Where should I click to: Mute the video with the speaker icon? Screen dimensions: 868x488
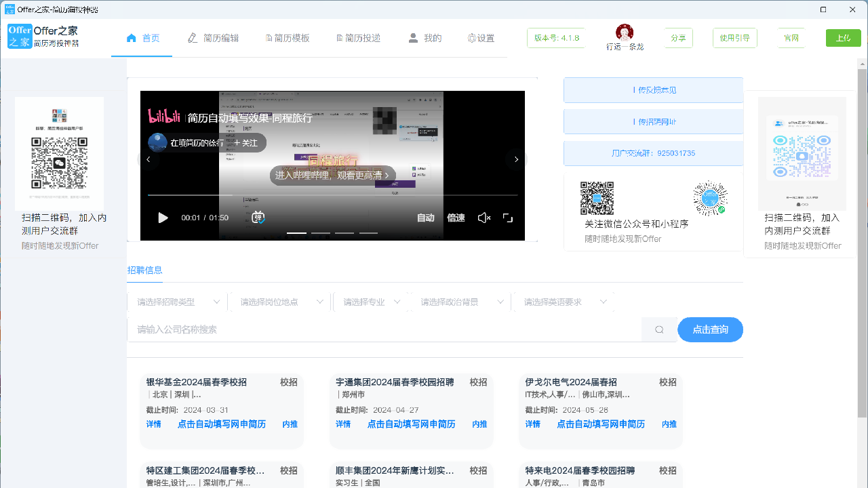click(x=484, y=218)
